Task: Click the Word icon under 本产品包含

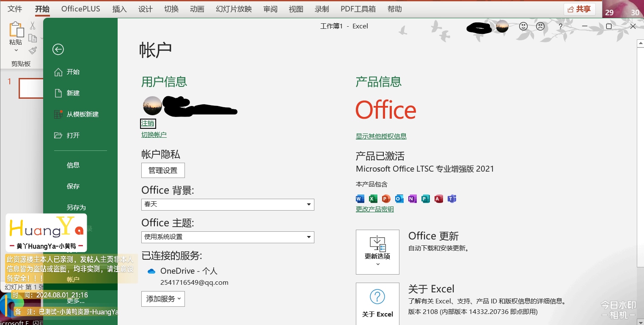Action: 360,199
